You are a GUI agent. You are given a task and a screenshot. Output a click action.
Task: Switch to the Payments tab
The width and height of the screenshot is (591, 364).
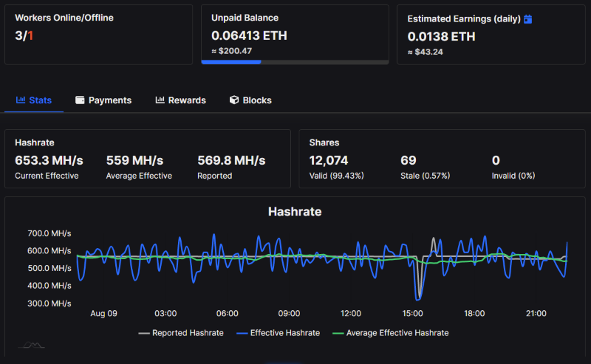click(103, 100)
